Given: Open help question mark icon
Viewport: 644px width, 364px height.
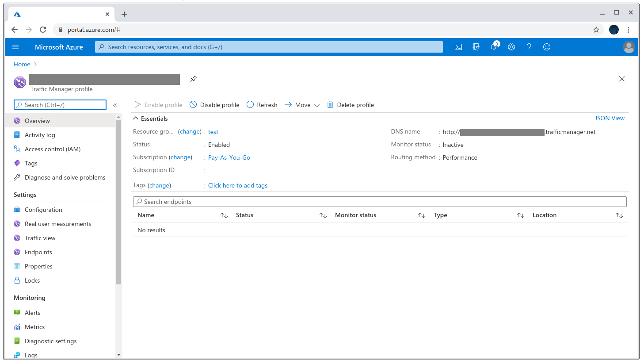Looking at the screenshot, I should click(x=529, y=47).
